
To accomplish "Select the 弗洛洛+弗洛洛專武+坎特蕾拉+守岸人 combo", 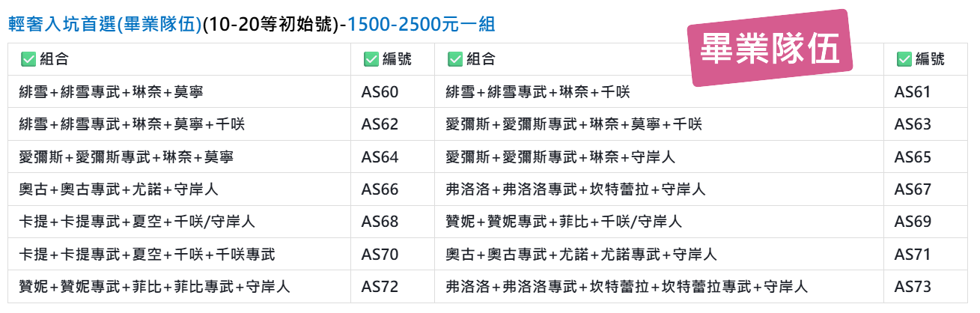I will coord(576,189).
